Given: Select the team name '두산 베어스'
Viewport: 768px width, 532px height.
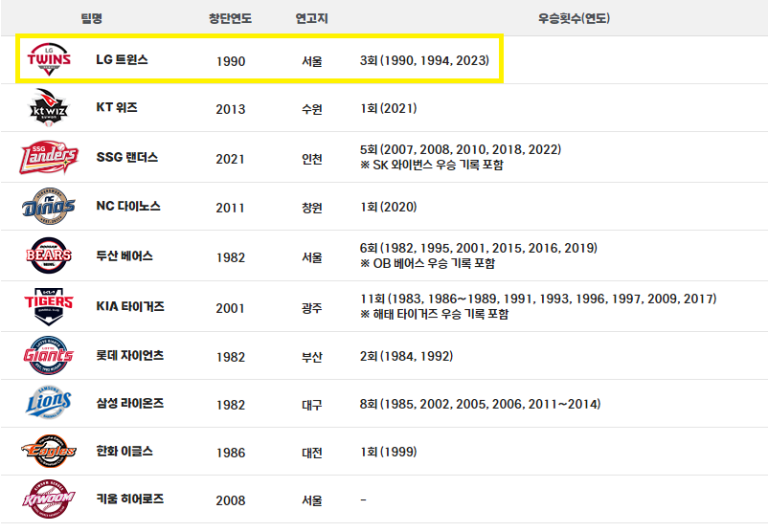Looking at the screenshot, I should 124,256.
